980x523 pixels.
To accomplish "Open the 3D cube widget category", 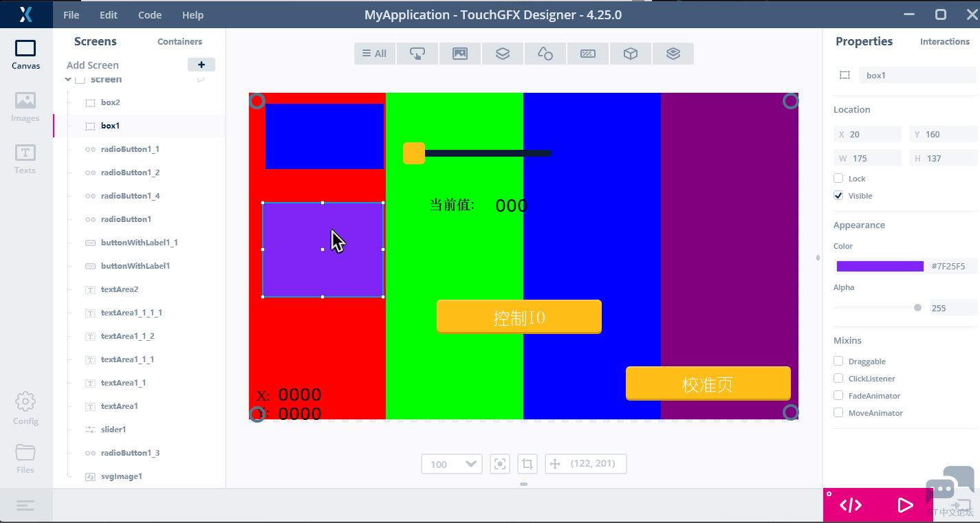I will coord(631,54).
